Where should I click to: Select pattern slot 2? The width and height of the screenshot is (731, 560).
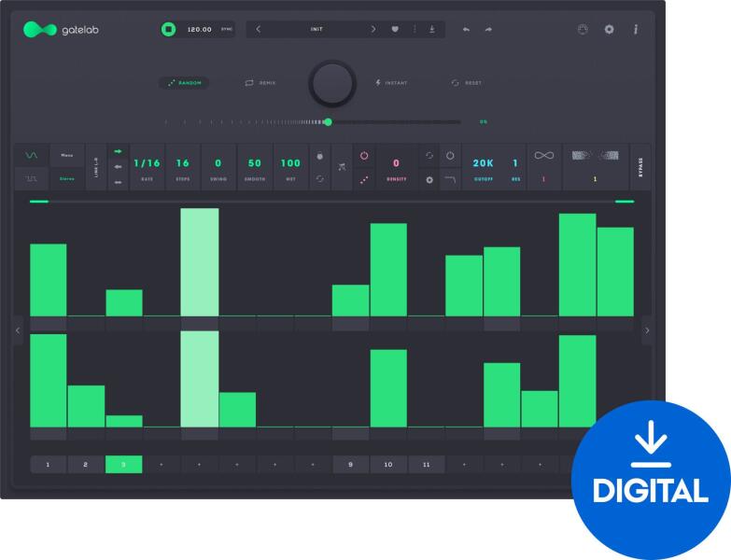tap(86, 464)
